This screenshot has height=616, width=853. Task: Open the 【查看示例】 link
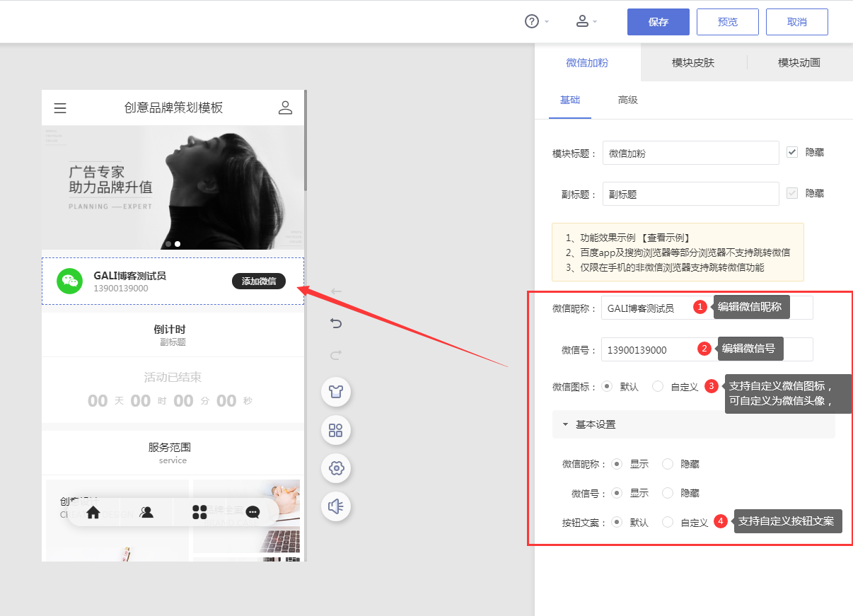666,238
